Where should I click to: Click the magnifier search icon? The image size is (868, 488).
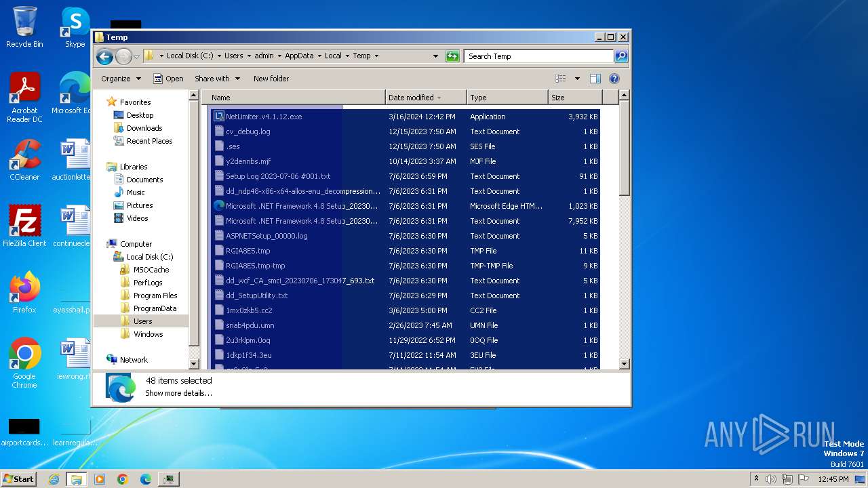(620, 56)
